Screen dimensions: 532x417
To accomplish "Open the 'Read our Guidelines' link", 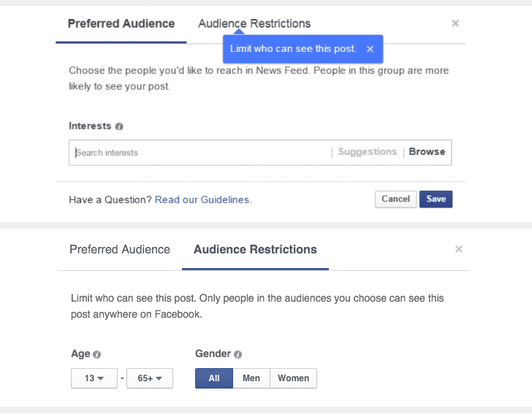I will (x=202, y=199).
